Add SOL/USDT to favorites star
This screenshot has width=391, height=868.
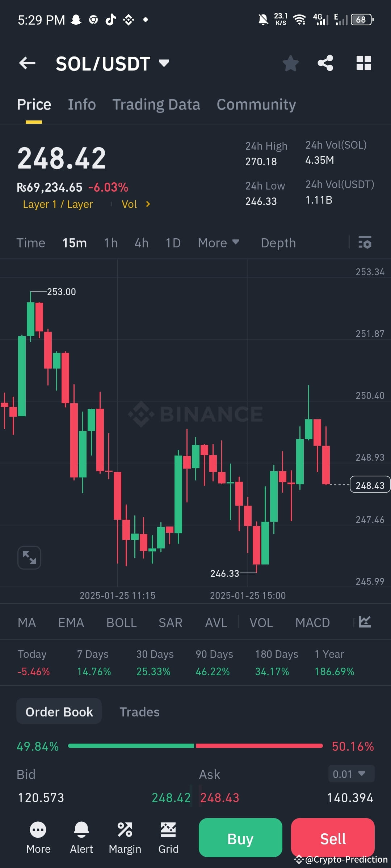(290, 63)
